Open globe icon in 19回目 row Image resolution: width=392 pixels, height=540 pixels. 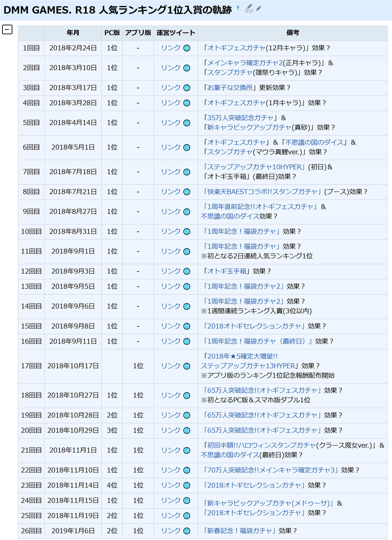[187, 415]
